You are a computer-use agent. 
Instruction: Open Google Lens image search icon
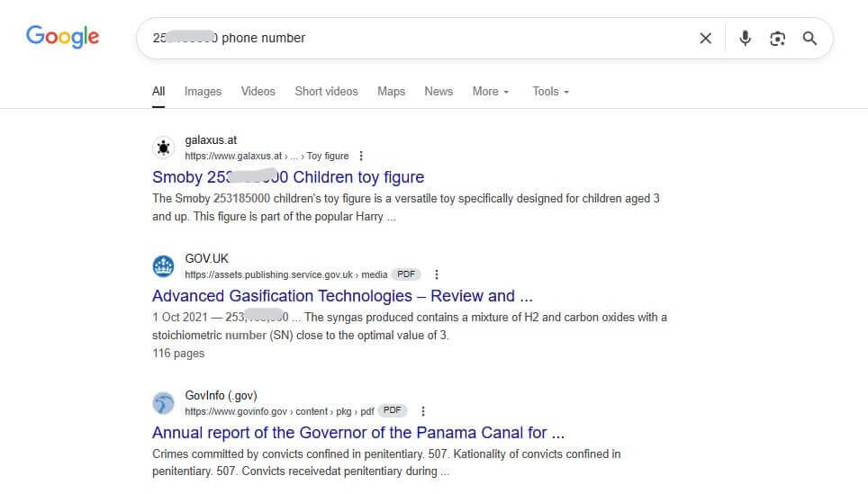coord(777,38)
